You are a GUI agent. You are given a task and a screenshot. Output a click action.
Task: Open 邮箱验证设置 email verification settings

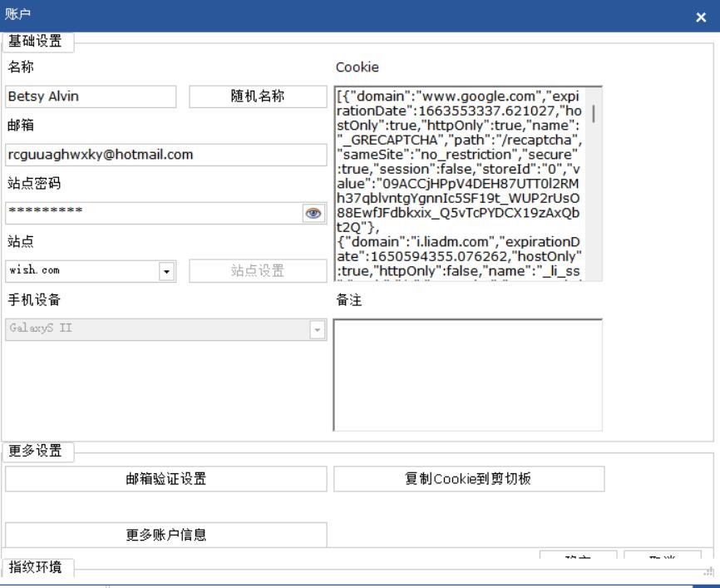click(x=165, y=479)
